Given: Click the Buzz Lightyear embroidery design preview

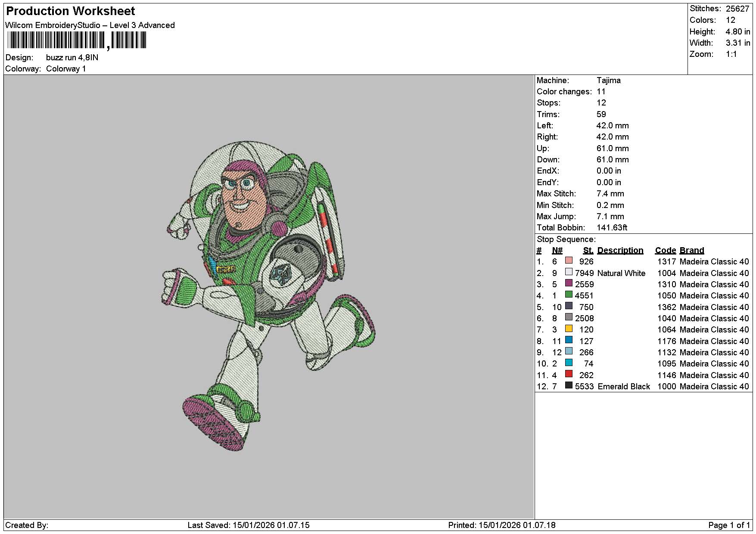Looking at the screenshot, I should (x=269, y=296).
